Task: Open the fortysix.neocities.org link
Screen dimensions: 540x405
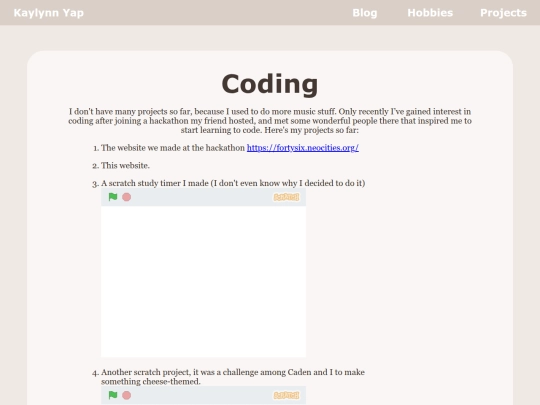Action: coord(303,148)
